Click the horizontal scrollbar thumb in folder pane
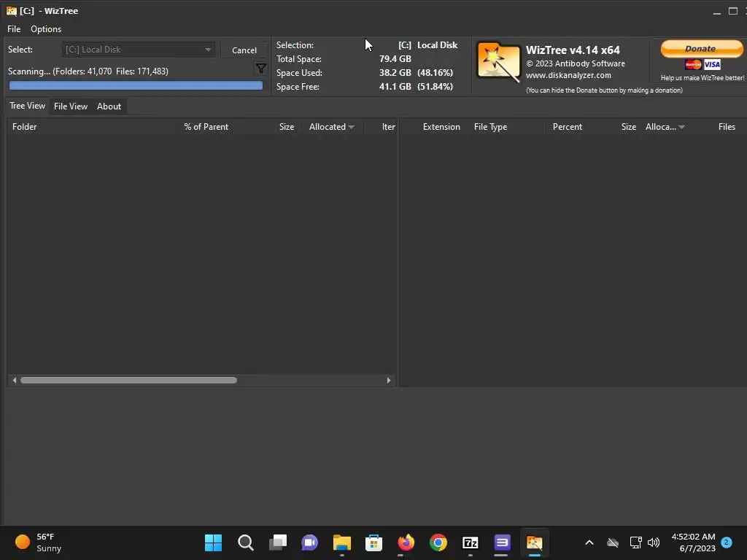This screenshot has width=747, height=560. (128, 380)
